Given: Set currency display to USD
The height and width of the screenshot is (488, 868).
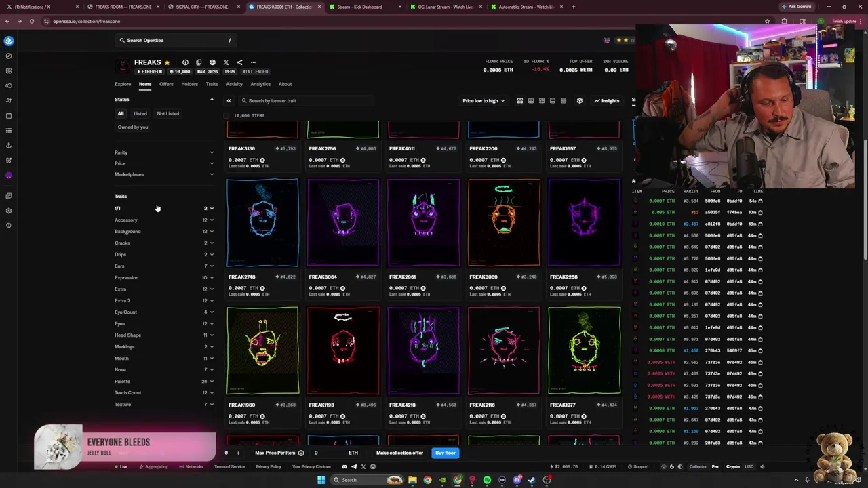Looking at the screenshot, I should [x=749, y=466].
